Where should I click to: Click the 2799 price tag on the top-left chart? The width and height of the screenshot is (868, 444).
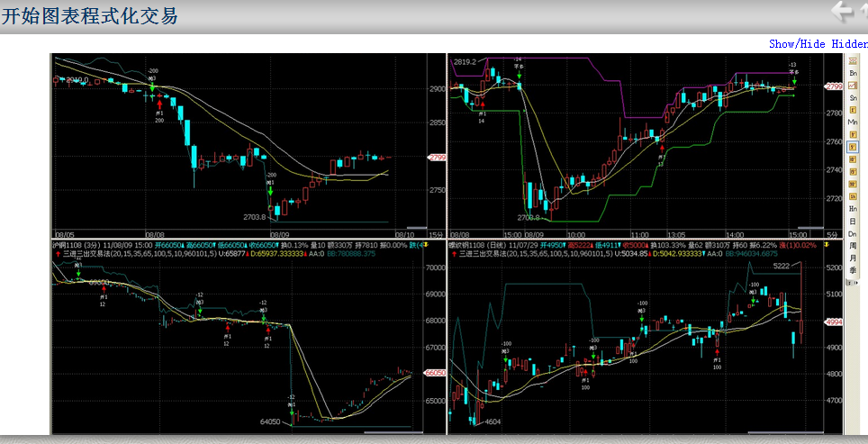point(438,158)
